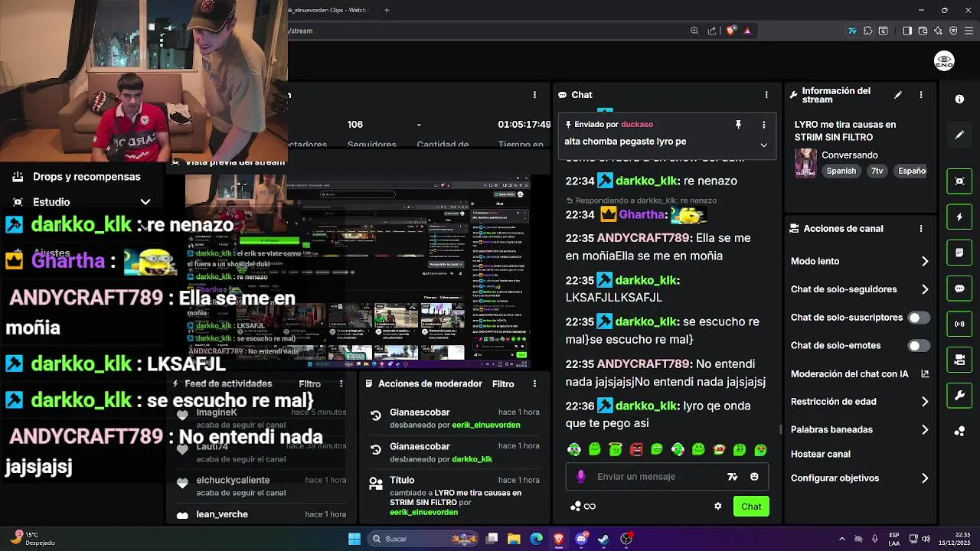Viewport: 980px width, 551px height.
Task: Show hidden system tray icons
Action: [x=841, y=539]
